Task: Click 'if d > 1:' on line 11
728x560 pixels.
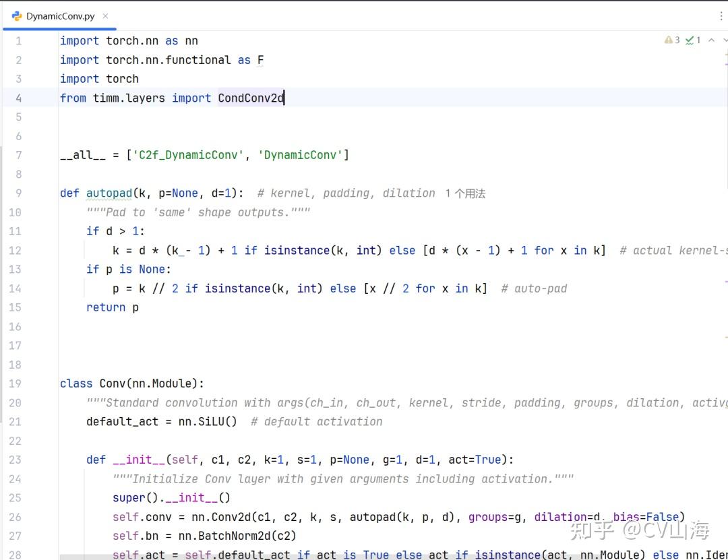Action: point(116,231)
